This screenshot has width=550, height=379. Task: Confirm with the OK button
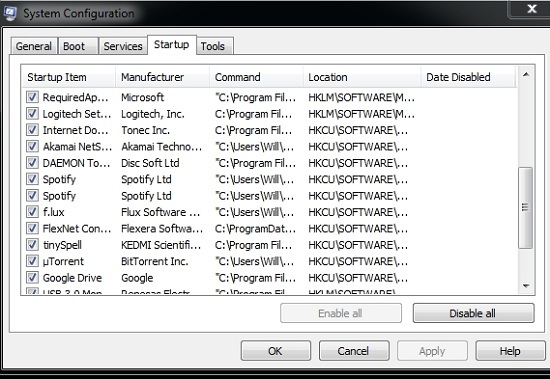click(x=275, y=351)
